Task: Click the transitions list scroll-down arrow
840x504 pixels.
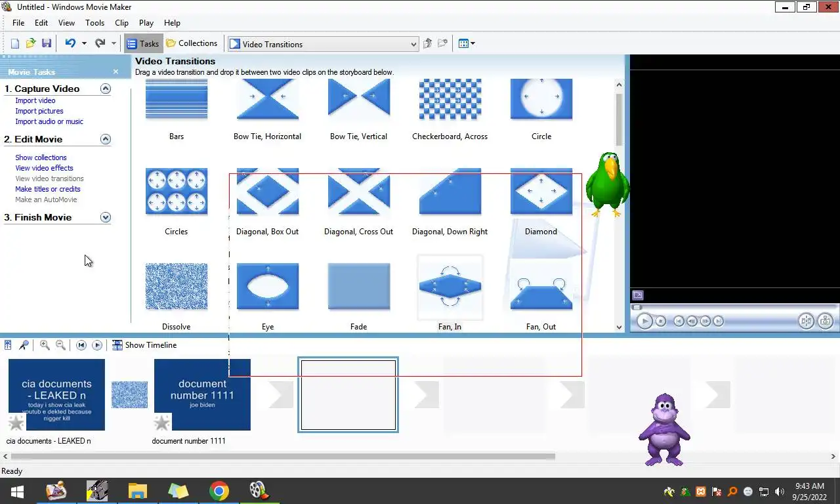Action: (x=619, y=327)
